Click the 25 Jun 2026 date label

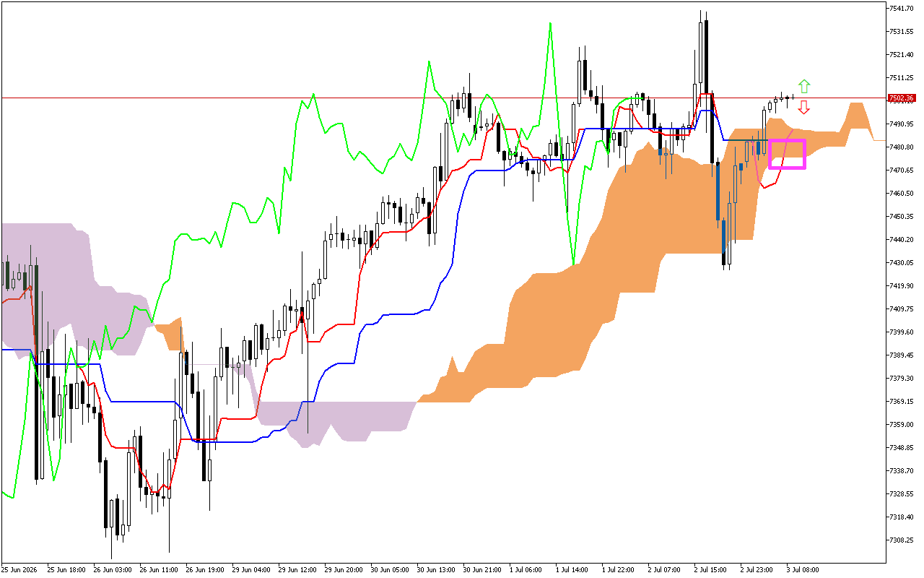coord(19,569)
